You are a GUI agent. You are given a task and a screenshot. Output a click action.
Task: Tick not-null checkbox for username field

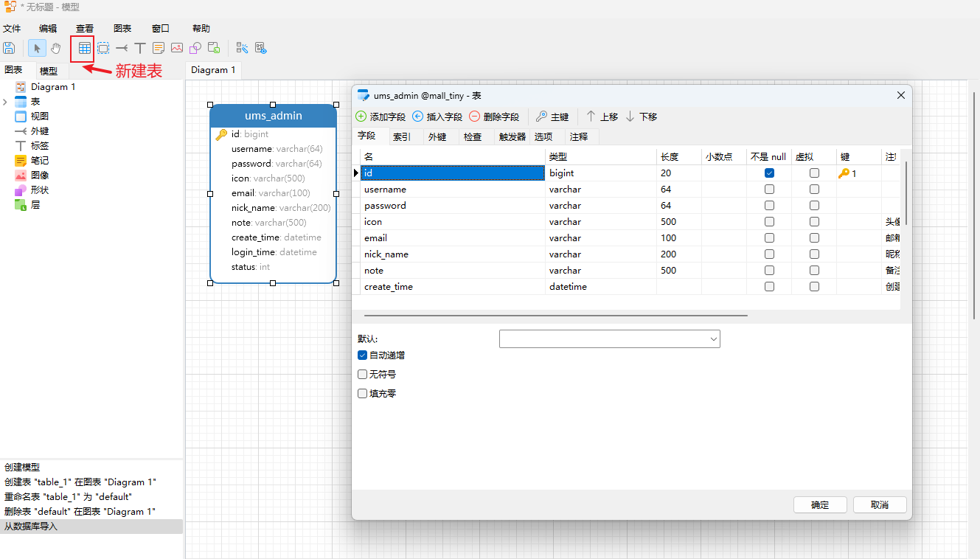[769, 190]
